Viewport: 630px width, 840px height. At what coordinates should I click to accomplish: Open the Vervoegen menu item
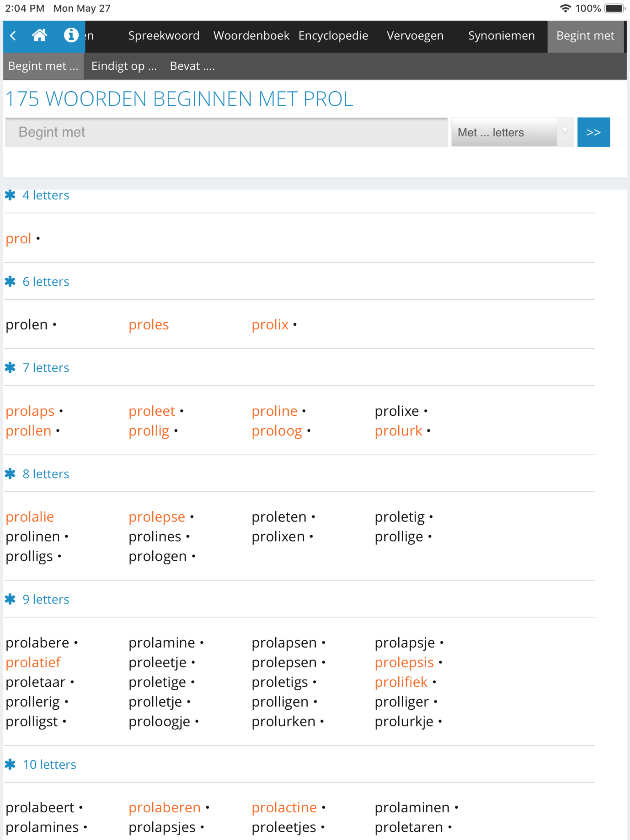point(415,36)
